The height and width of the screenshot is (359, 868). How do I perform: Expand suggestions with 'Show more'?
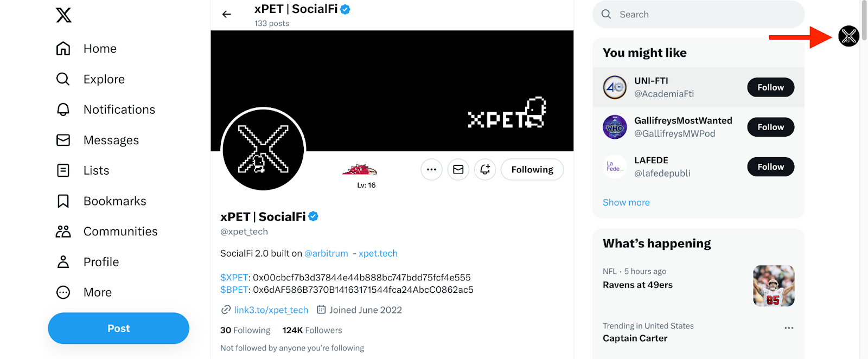(626, 202)
